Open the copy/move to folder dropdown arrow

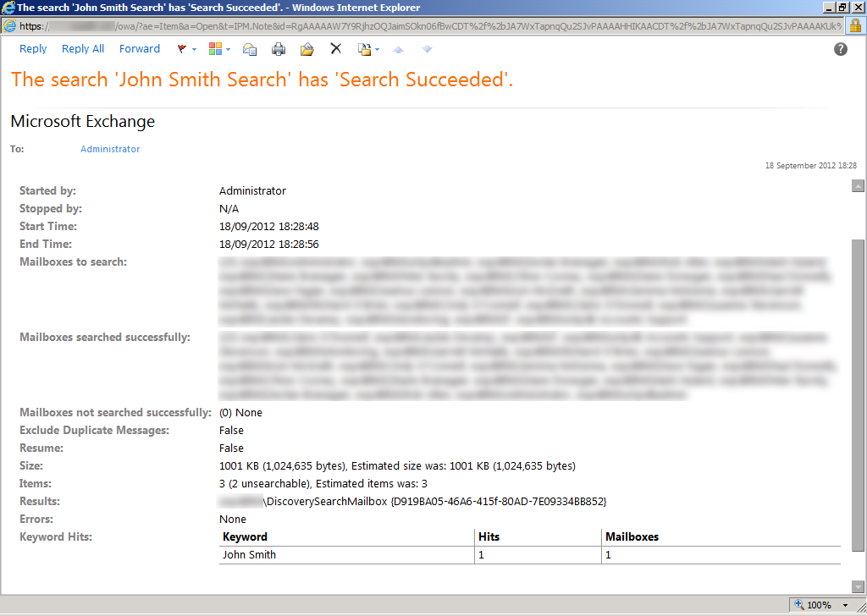pos(377,49)
